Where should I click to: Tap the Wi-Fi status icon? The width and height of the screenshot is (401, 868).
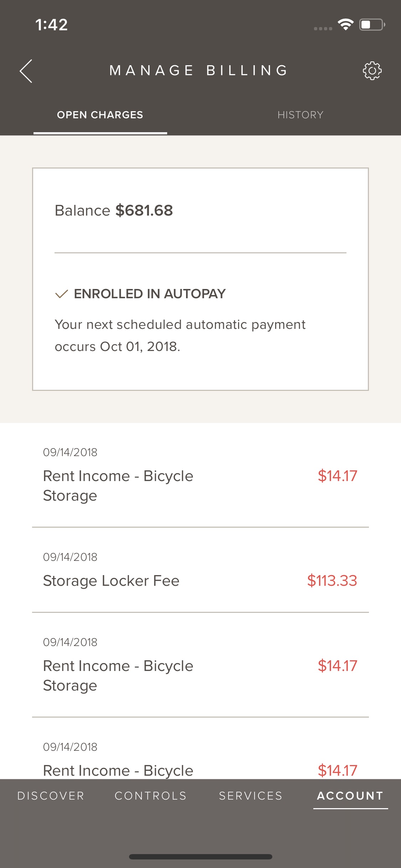tap(345, 25)
